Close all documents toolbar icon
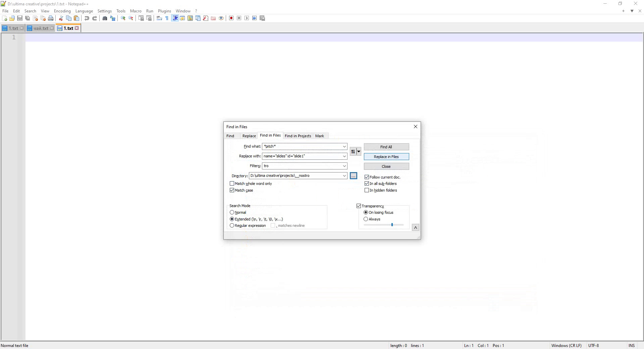 (43, 18)
